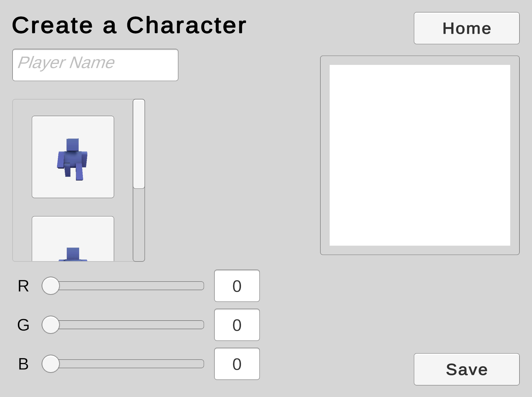The image size is (532, 397).
Task: Focus the R value number box
Action: (x=237, y=286)
